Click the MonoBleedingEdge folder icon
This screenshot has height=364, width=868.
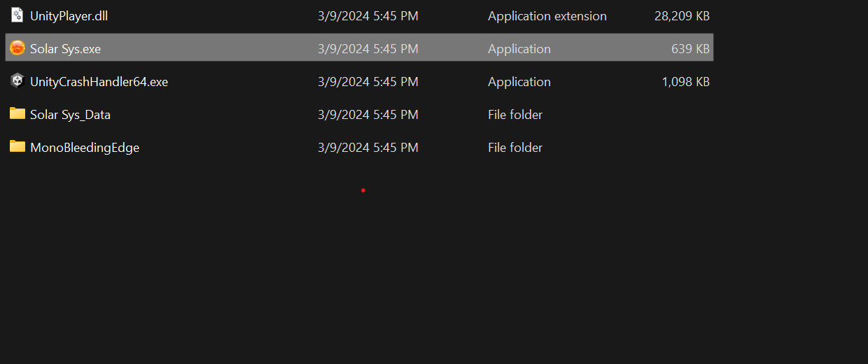tap(17, 147)
